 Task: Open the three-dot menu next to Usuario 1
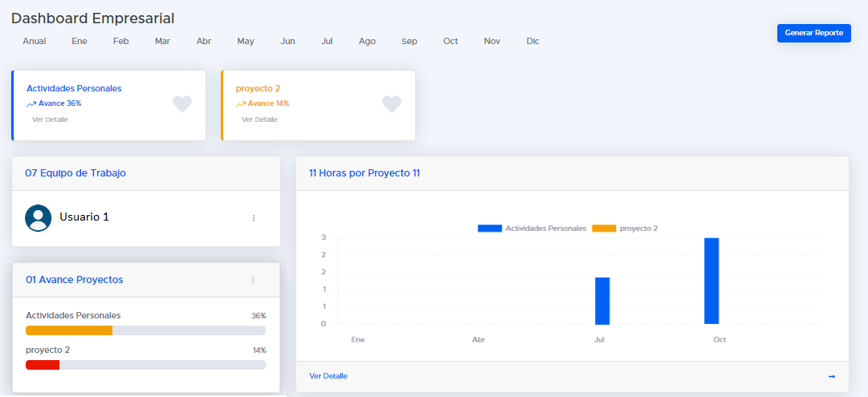254,217
